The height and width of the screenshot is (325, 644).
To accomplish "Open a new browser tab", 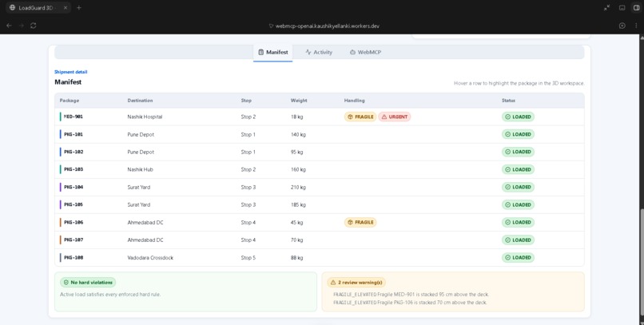I will (79, 8).
